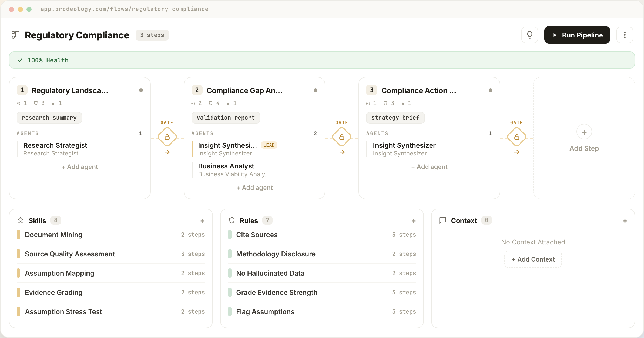The image size is (644, 338).
Task: Open the gate lock after step 3
Action: click(516, 137)
